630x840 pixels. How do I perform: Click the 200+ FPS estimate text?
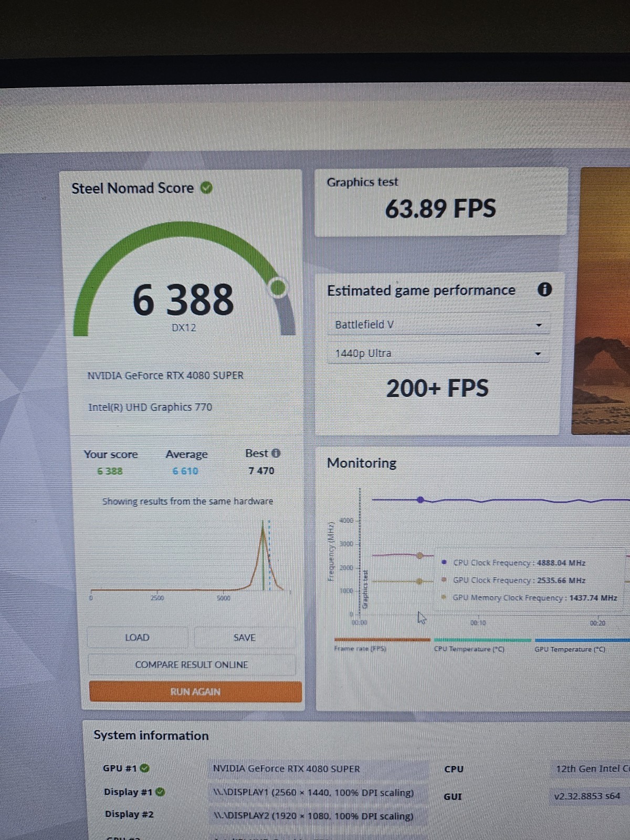click(x=437, y=388)
